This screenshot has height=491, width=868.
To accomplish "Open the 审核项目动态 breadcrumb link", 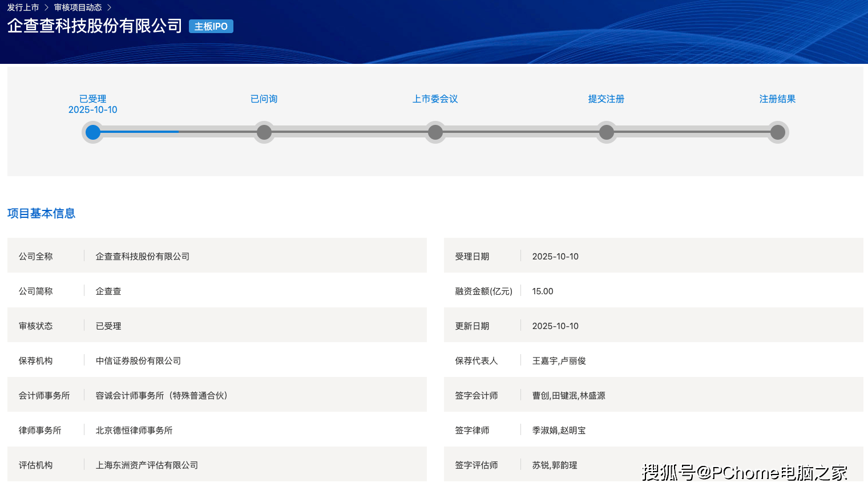I will (x=78, y=7).
